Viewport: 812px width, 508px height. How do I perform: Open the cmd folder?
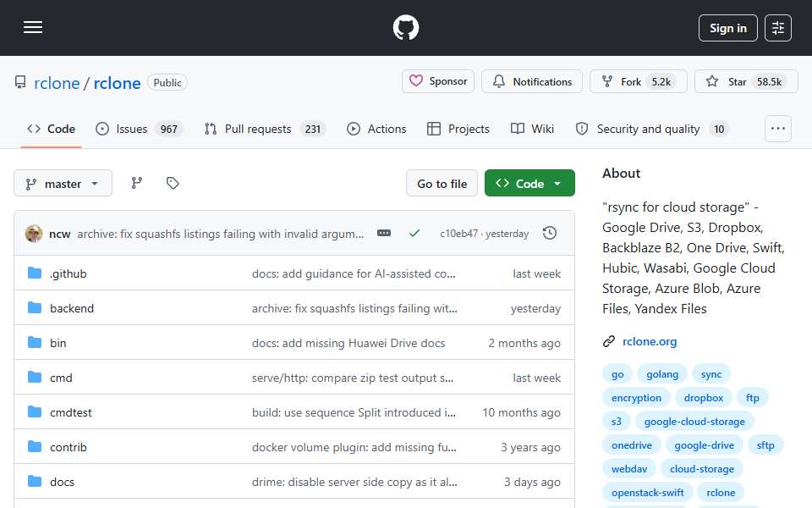61,378
